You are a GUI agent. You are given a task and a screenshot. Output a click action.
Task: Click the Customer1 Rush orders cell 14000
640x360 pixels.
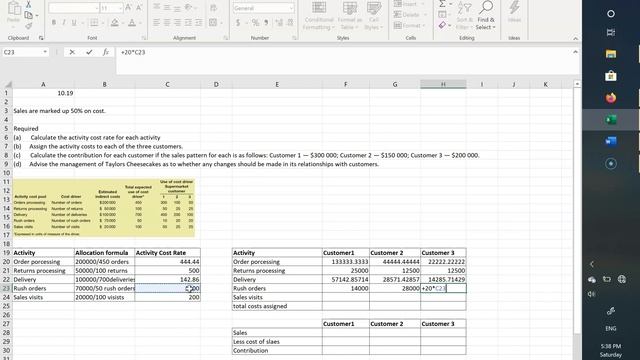(346, 288)
